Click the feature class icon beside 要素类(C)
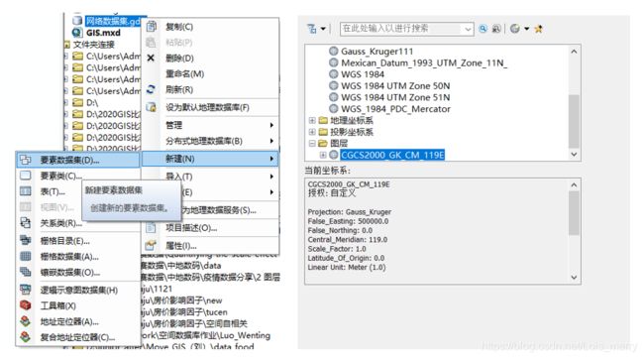644x359 pixels. point(26,176)
